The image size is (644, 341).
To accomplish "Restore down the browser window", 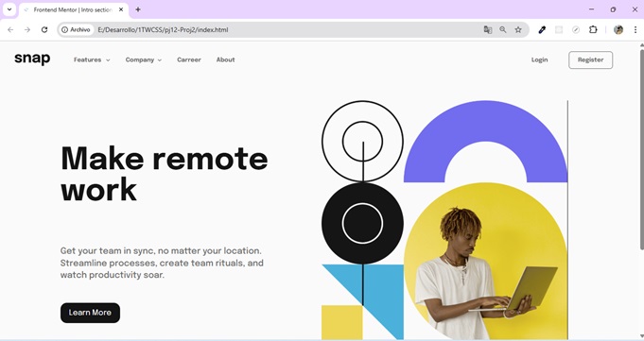I will [613, 9].
